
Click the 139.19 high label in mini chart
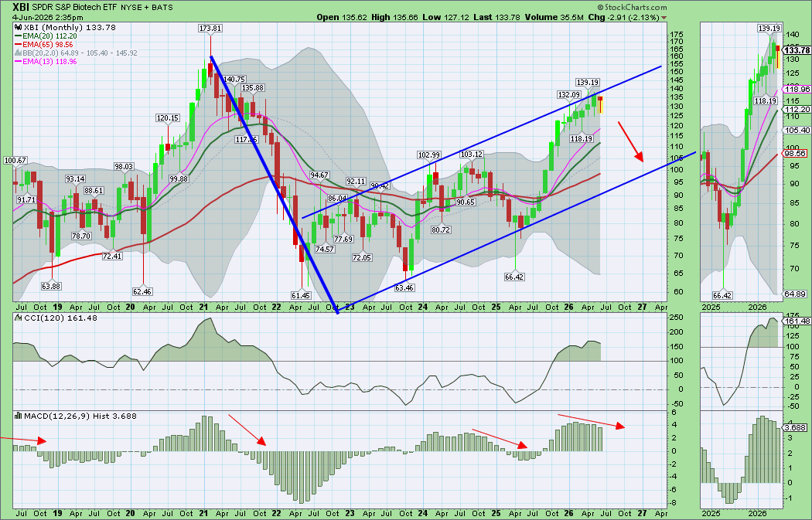769,29
